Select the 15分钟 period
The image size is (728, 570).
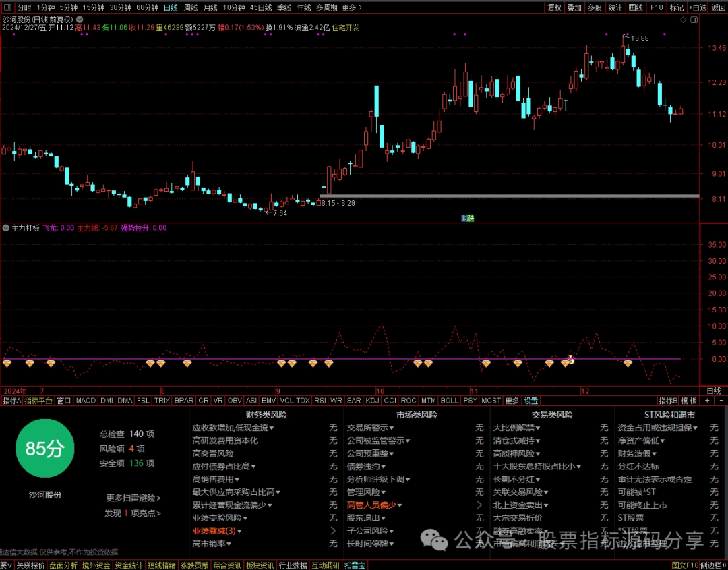click(x=93, y=8)
